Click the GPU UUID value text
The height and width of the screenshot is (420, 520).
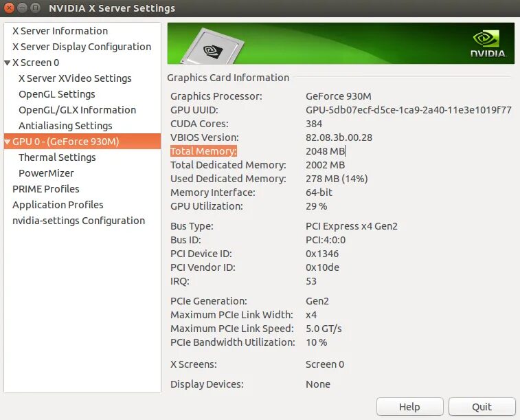pos(409,110)
